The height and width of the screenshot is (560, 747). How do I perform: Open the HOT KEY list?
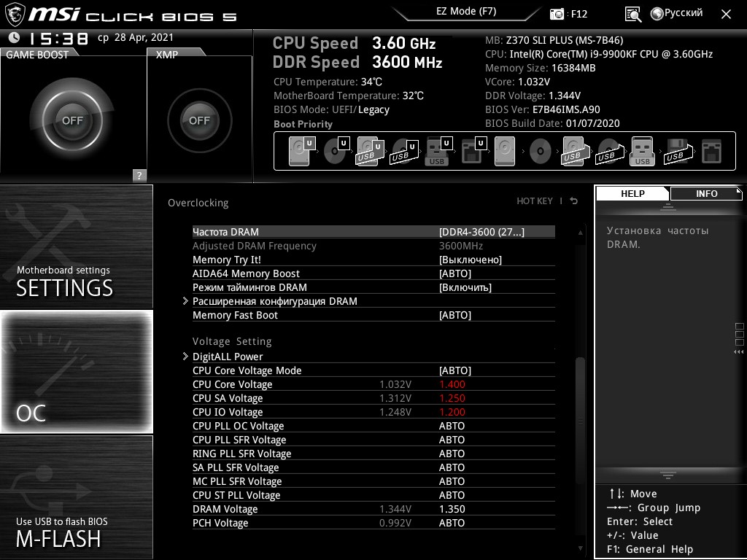tap(535, 201)
